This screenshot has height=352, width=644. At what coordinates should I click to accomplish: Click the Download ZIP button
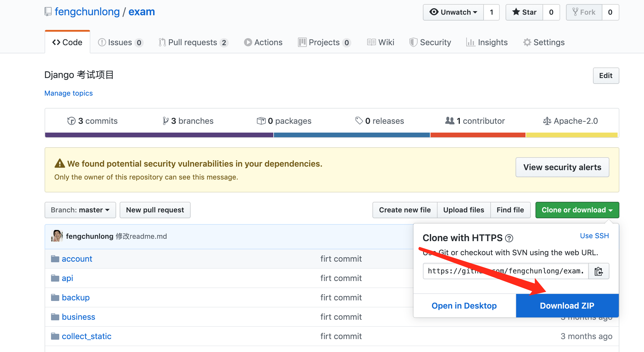(567, 306)
